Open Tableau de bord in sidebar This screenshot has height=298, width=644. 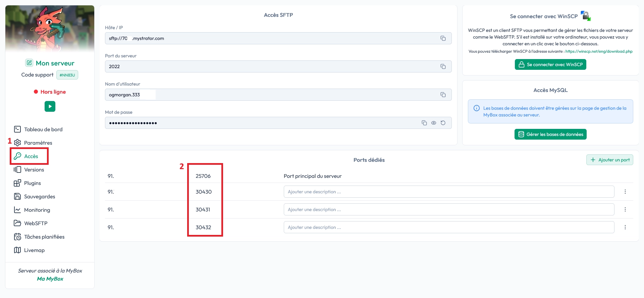coord(43,129)
